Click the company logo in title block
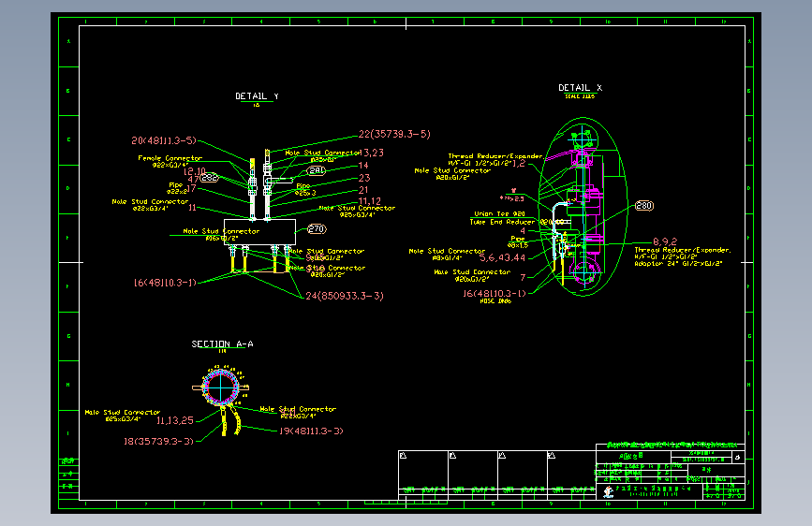Image resolution: width=812 pixels, height=526 pixels. [x=609, y=491]
